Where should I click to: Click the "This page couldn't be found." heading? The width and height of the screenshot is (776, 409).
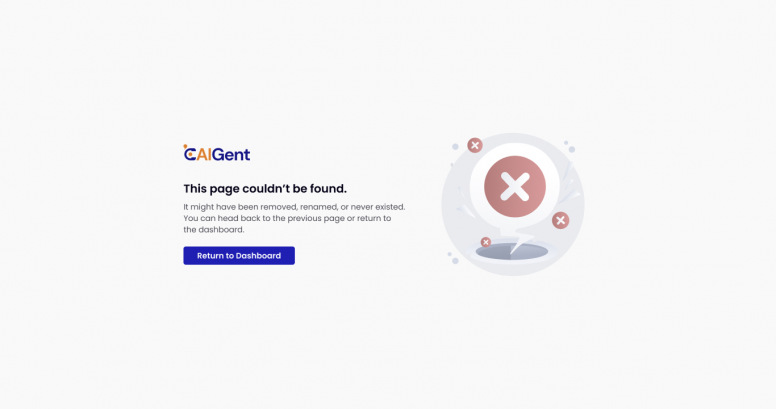coord(265,189)
